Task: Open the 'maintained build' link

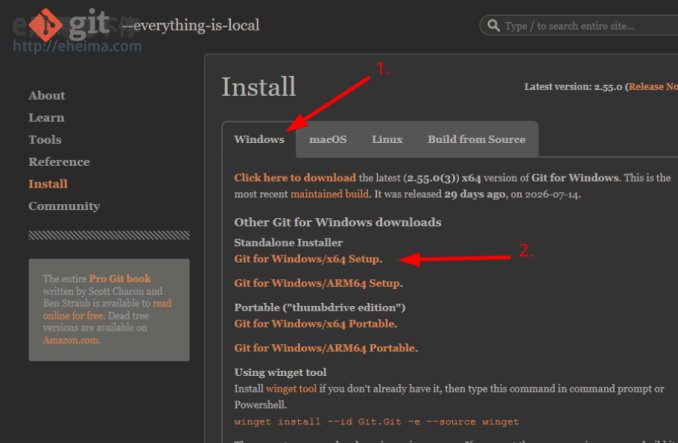Action: [330, 194]
